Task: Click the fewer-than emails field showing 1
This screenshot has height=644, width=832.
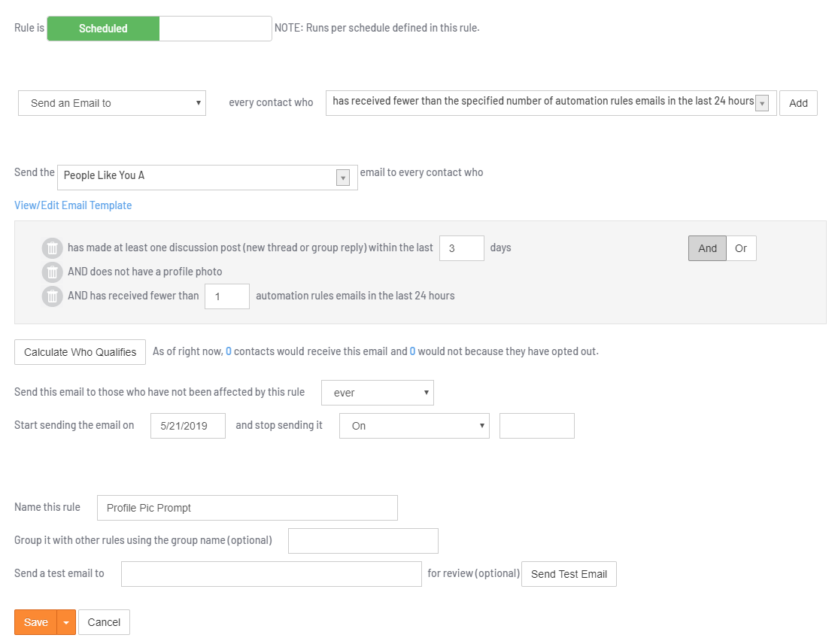Action: click(227, 296)
